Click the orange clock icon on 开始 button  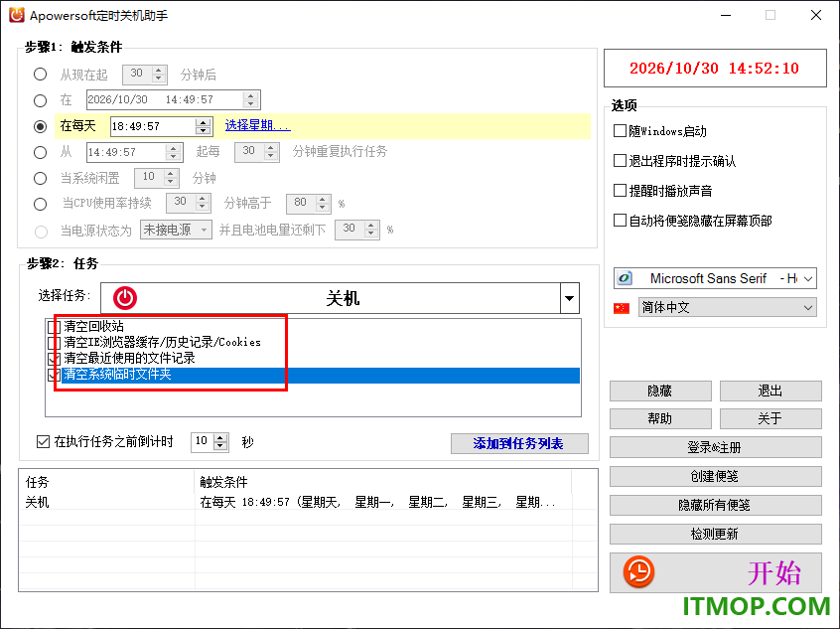pyautogui.click(x=638, y=571)
